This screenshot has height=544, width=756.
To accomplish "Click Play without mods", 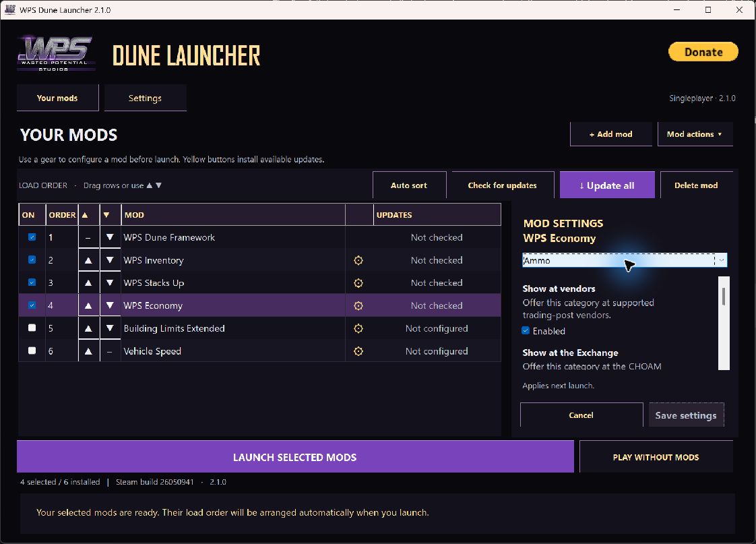I will (x=656, y=457).
